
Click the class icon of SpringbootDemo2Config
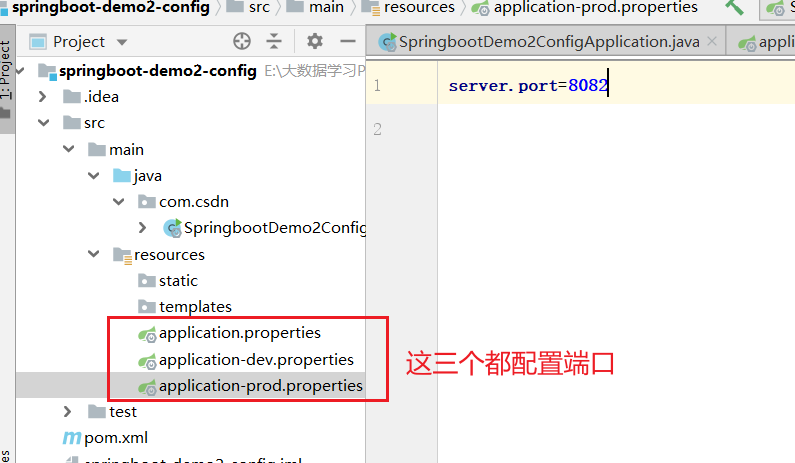[172, 228]
